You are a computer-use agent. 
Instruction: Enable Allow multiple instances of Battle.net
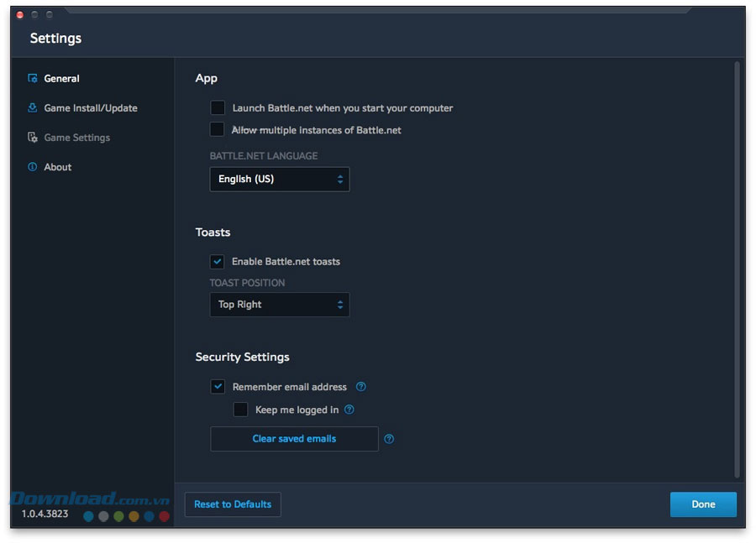point(217,129)
